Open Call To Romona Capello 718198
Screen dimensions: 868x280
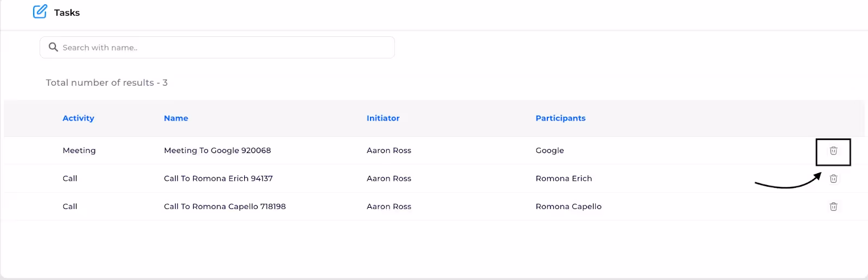225,207
